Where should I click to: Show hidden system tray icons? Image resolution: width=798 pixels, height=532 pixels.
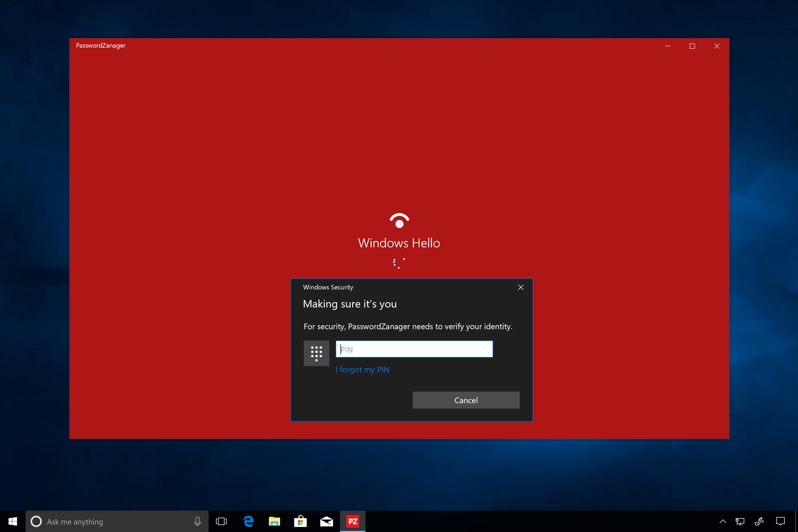(723, 521)
